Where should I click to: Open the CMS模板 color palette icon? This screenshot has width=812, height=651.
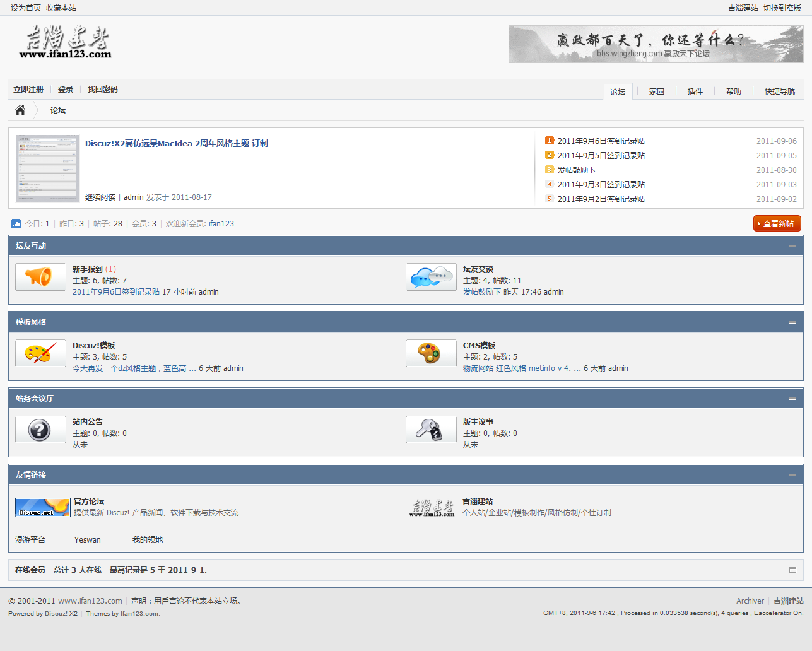tap(431, 353)
